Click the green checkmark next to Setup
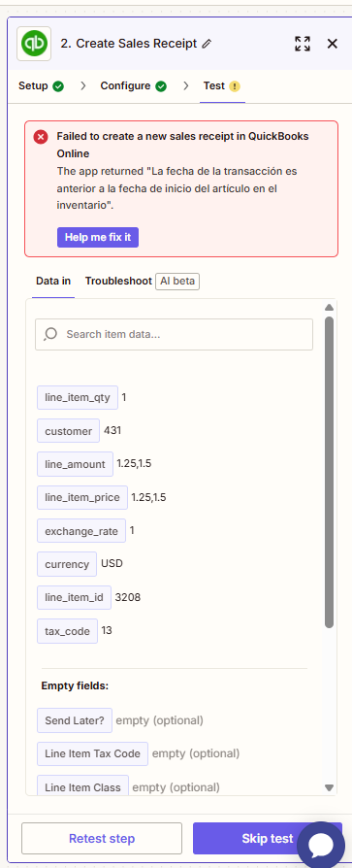 point(58,86)
